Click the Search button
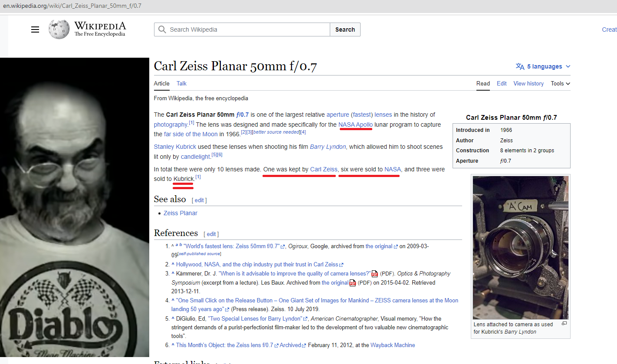This screenshot has height=364, width=617. [345, 30]
